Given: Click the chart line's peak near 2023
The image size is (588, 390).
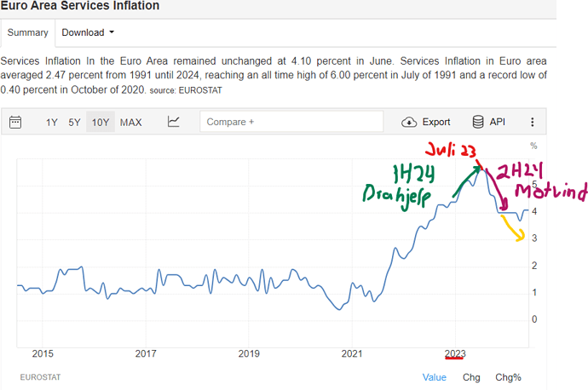Looking at the screenshot, I should coord(483,169).
